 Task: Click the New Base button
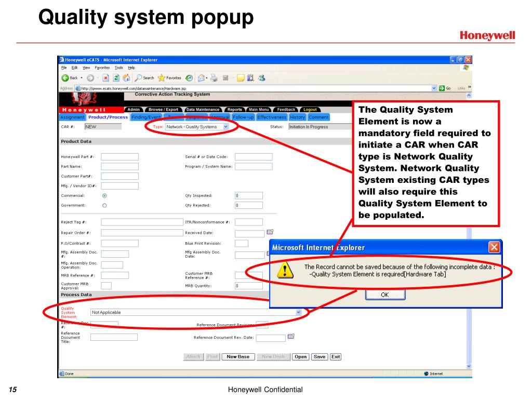click(238, 356)
